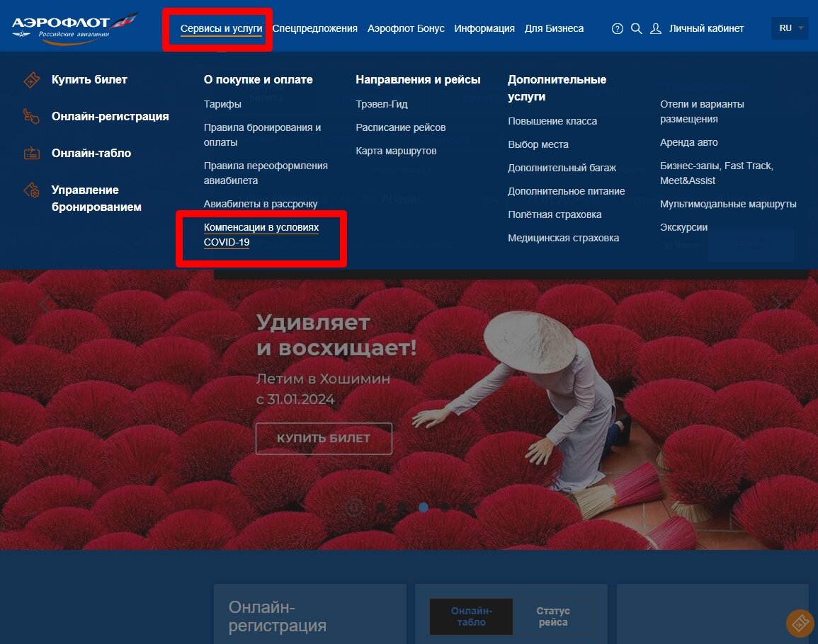This screenshot has width=818, height=644.
Task: Click the ticket icon beside Купить билет
Action: coord(32,80)
